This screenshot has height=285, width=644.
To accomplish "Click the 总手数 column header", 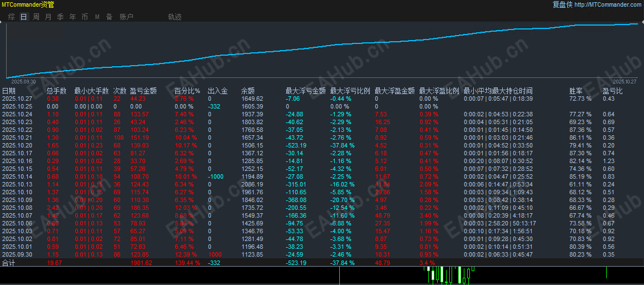I will [x=57, y=91].
